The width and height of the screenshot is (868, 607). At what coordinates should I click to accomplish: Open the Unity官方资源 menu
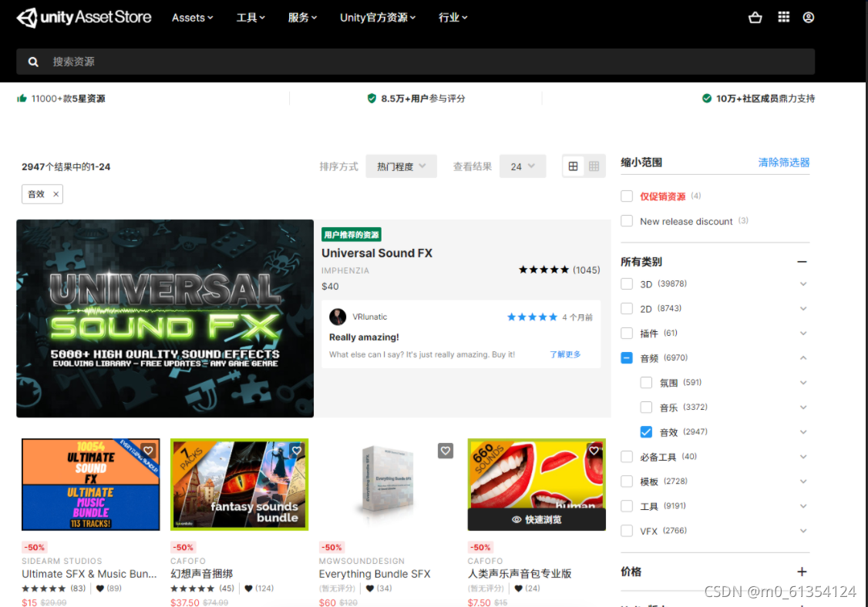click(x=378, y=18)
